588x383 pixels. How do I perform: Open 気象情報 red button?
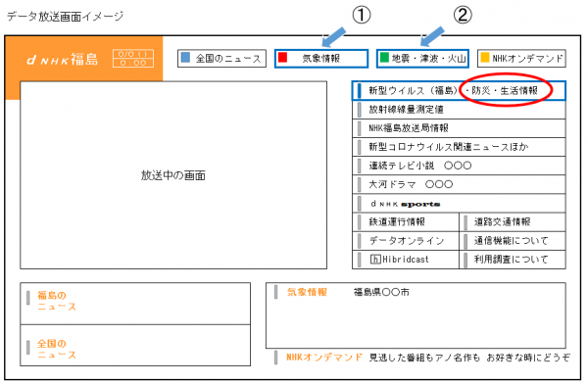coord(321,59)
